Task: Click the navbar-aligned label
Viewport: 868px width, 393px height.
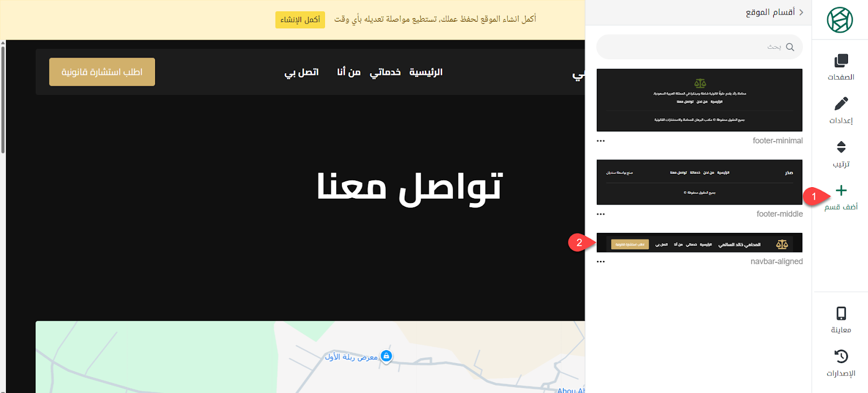Action: (x=776, y=261)
